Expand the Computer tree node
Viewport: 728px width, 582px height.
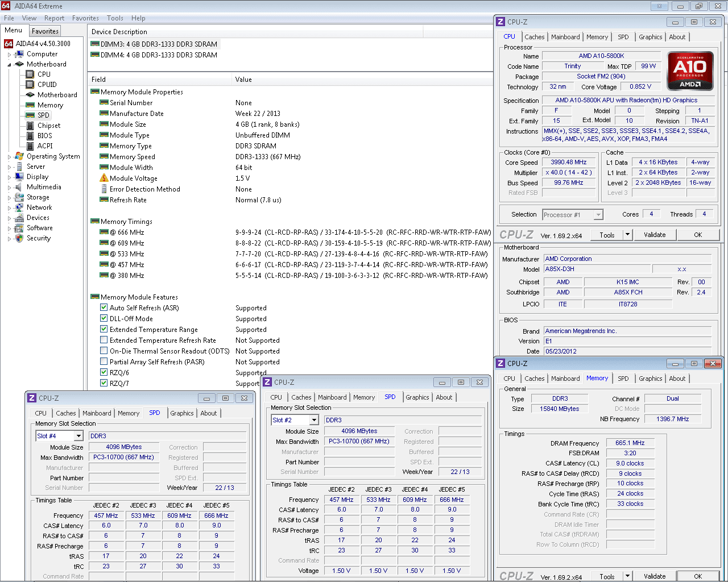[9, 55]
